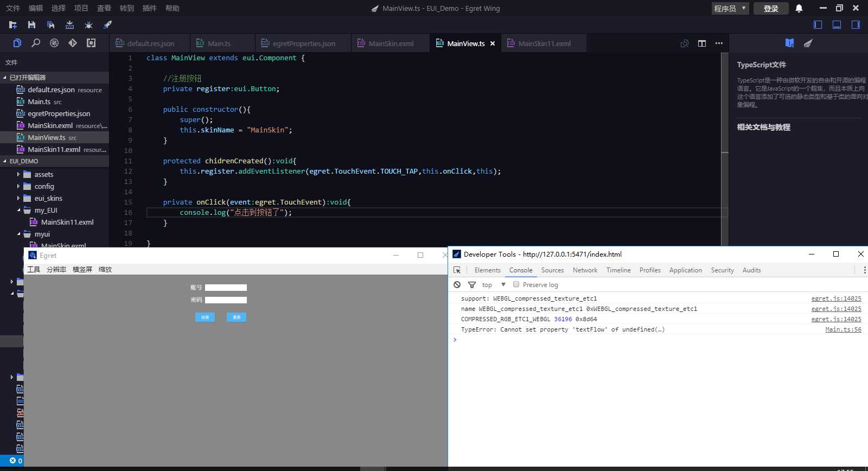Open the 程序员 role dropdown
868x471 pixels.
point(730,8)
